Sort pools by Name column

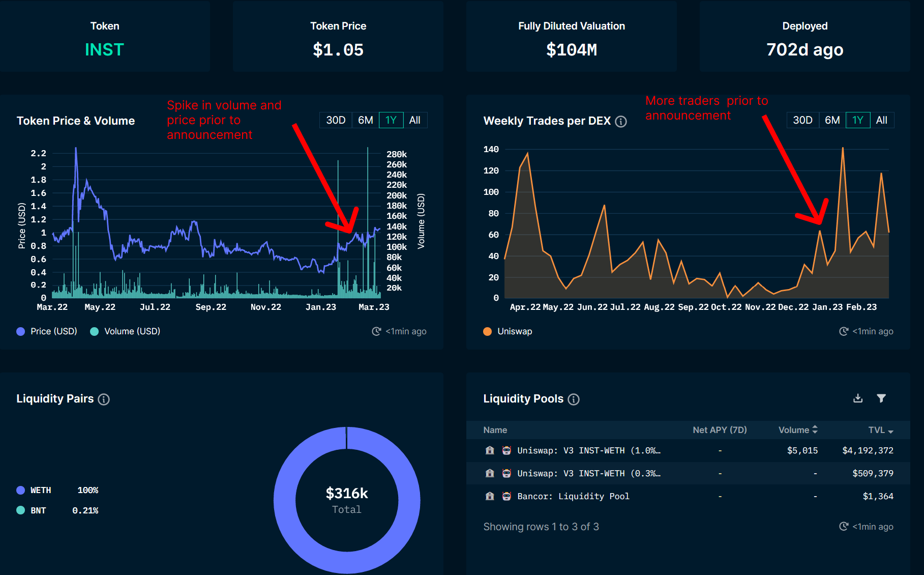[495, 430]
